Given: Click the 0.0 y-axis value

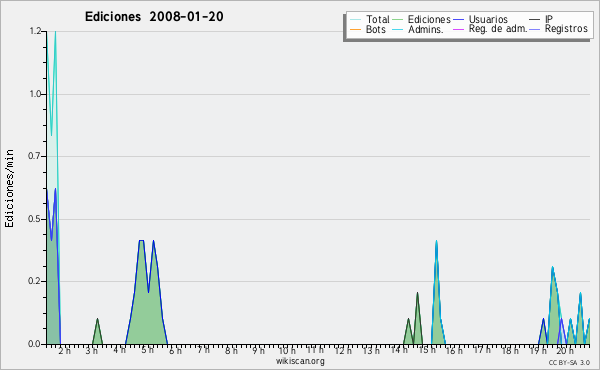Looking at the screenshot, I should tap(35, 344).
